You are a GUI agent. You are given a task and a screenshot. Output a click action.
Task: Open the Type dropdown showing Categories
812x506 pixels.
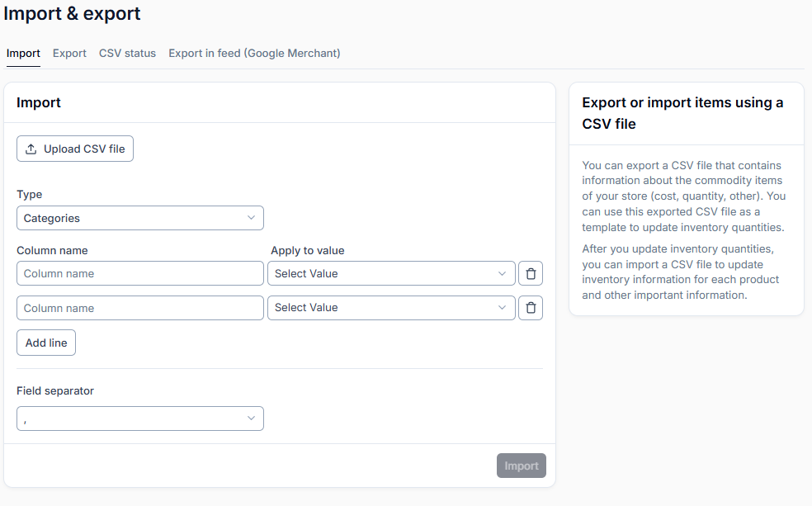[x=139, y=218]
